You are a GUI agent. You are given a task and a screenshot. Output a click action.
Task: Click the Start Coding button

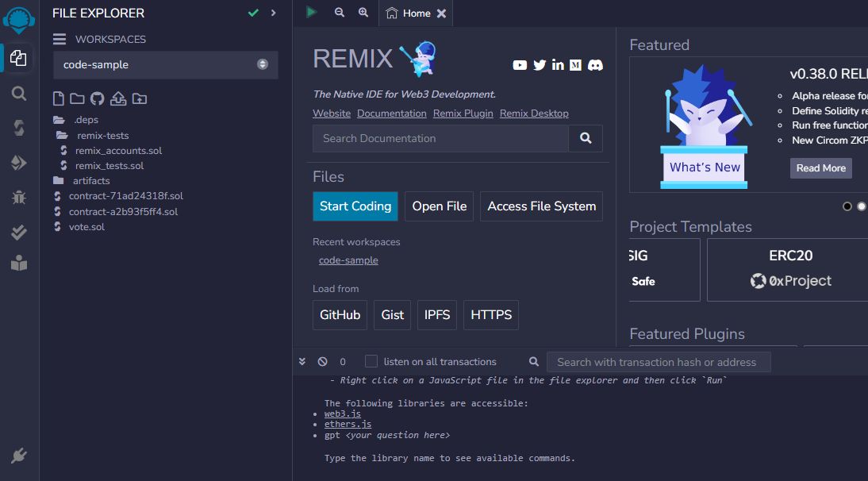click(355, 206)
